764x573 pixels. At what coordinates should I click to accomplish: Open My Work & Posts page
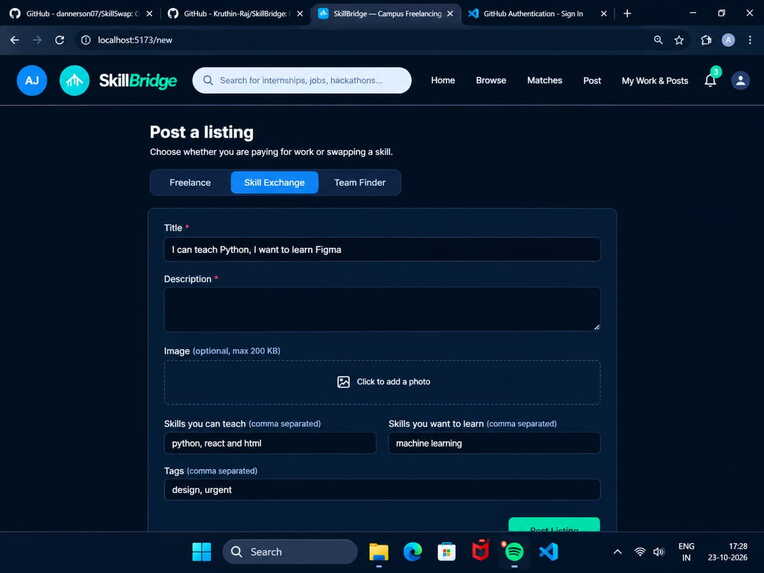click(x=655, y=81)
